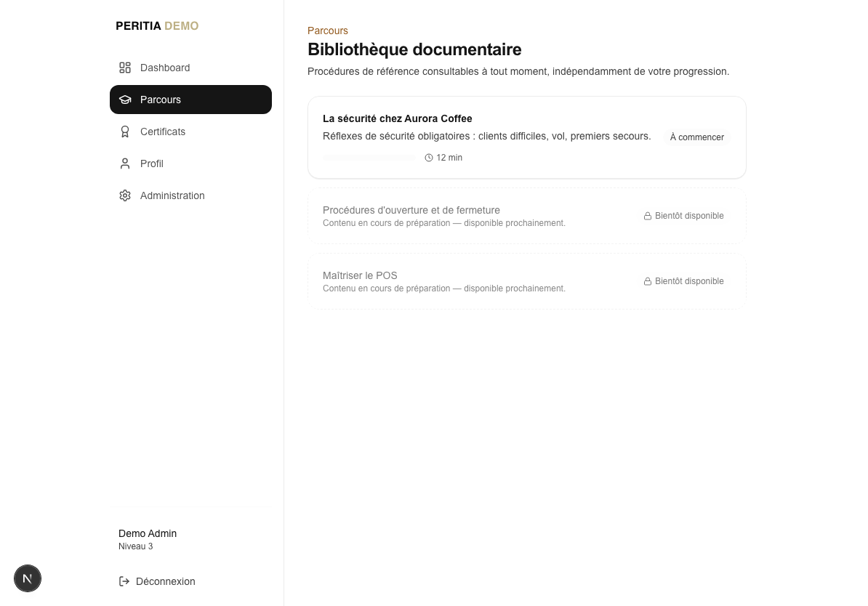
Task: Go to the Certificats section
Action: pos(190,132)
